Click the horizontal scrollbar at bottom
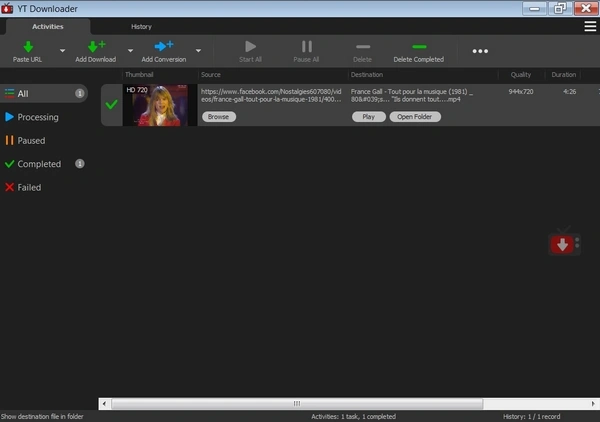Screen dimensions: 600x422 click(296, 404)
